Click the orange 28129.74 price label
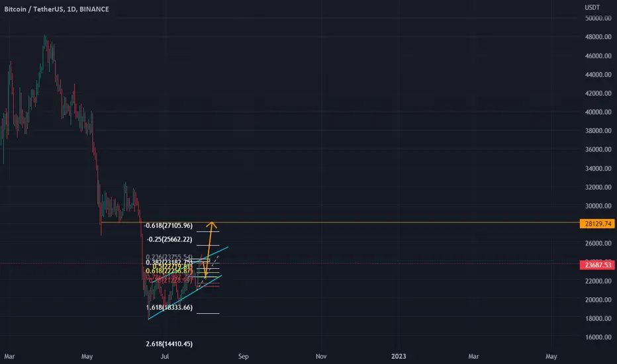Screen dimensions: 617x364 (x=597, y=224)
